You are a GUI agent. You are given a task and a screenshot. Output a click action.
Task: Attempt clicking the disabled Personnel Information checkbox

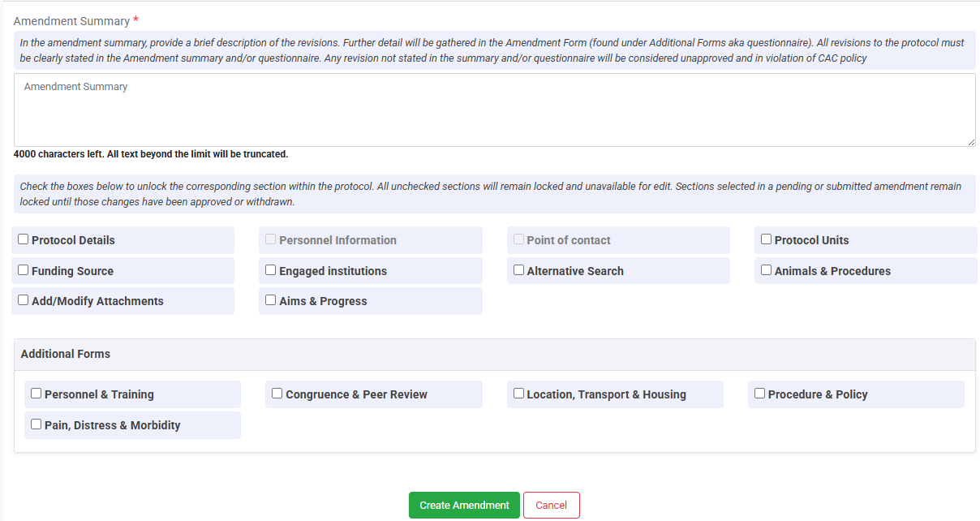point(270,239)
